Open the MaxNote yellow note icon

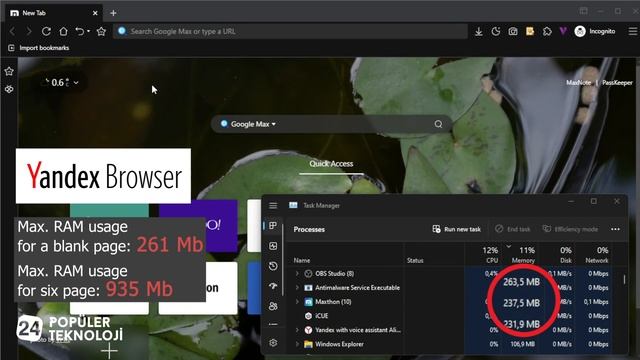coord(530,31)
